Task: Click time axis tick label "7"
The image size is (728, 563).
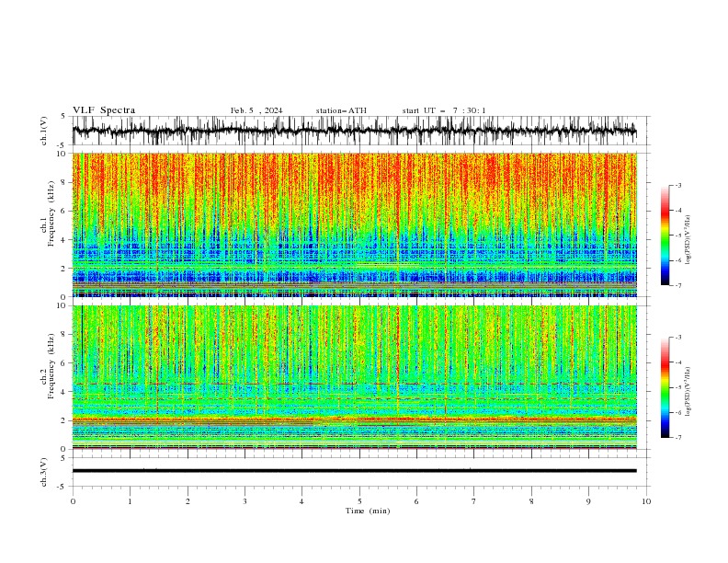Action: [474, 501]
